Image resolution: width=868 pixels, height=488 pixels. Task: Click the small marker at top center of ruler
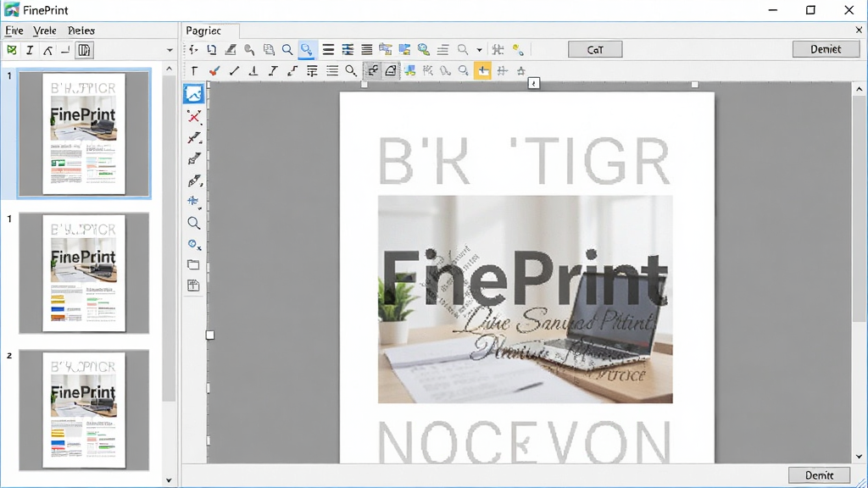534,84
